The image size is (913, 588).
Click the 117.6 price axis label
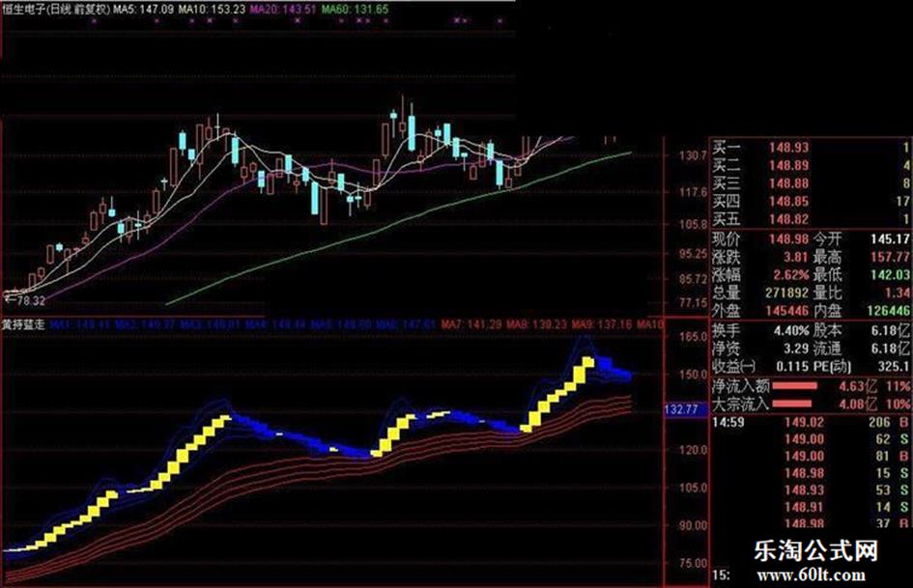[693, 191]
